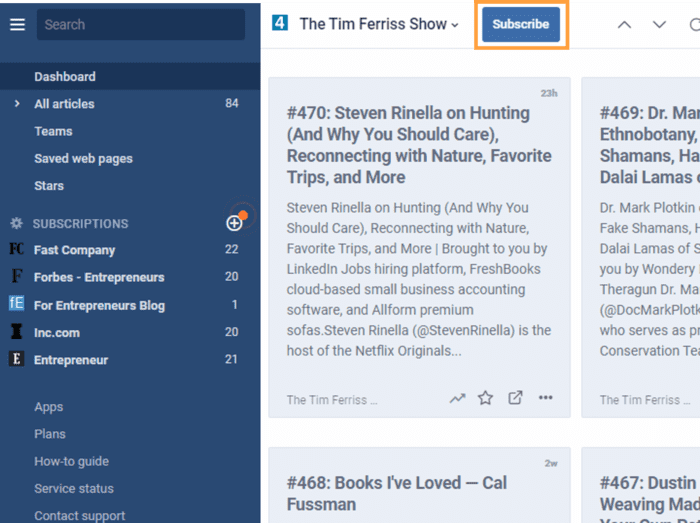Image resolution: width=700 pixels, height=523 pixels.
Task: Open the Plans link
Action: click(50, 434)
